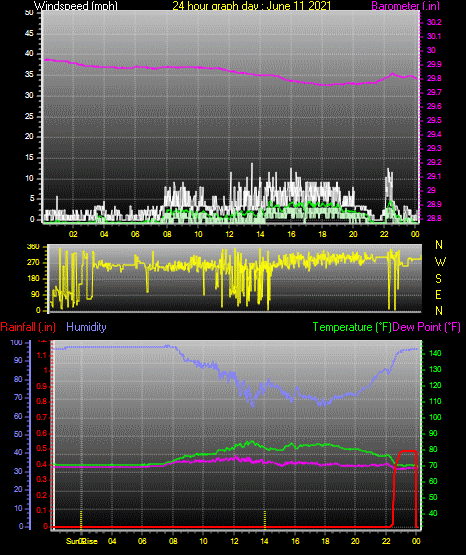466x555 pixels.
Task: Click the "25" windspeed axis value
Action: tap(29, 116)
